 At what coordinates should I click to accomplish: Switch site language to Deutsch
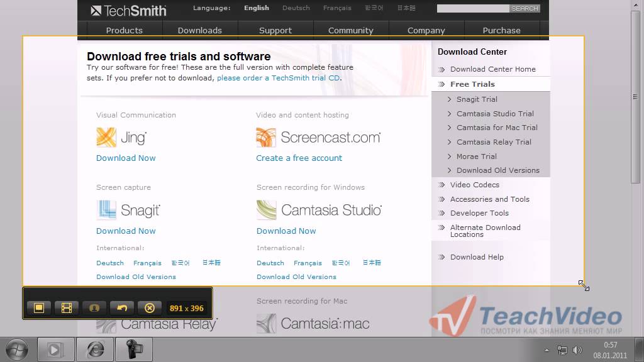[x=296, y=8]
